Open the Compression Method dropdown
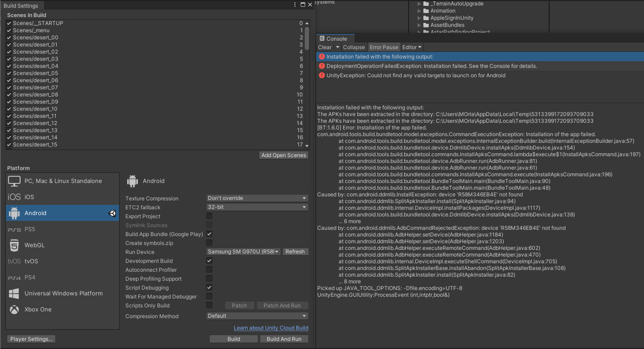The width and height of the screenshot is (644, 349). point(257,316)
